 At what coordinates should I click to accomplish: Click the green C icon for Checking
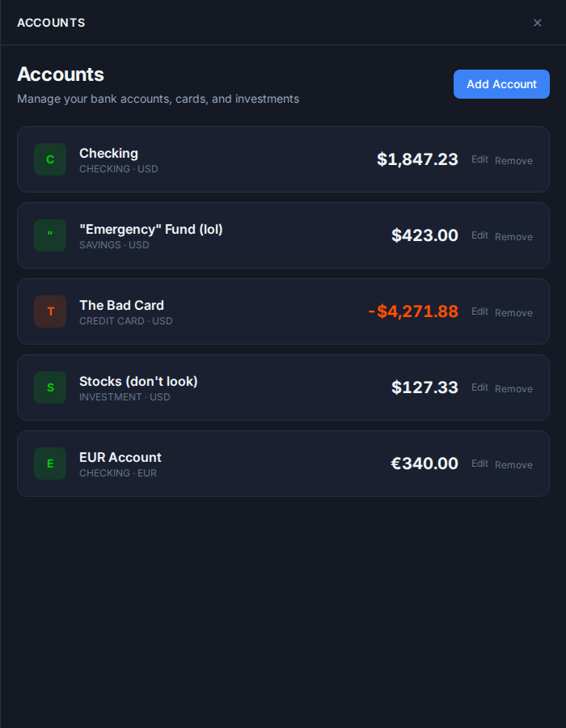point(50,159)
